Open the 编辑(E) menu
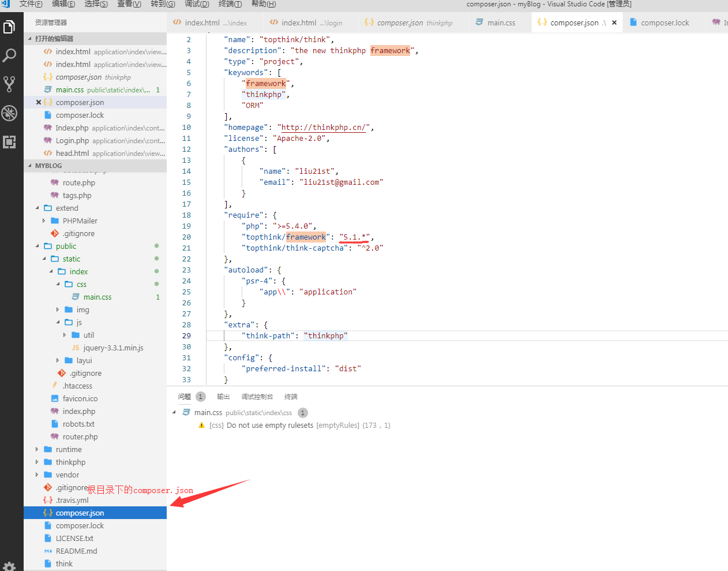Viewport: 728px width, 571px height. tap(63, 4)
